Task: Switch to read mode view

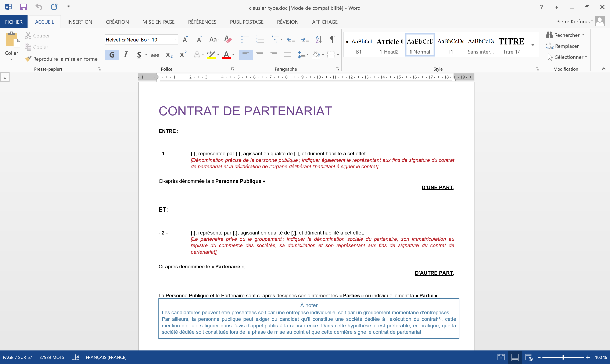Action: [x=501, y=357]
